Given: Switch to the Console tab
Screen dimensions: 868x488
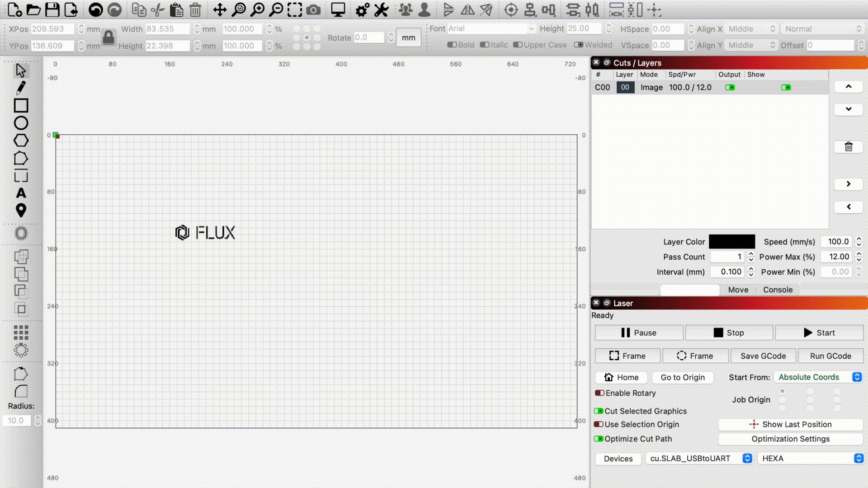Looking at the screenshot, I should click(x=778, y=290).
